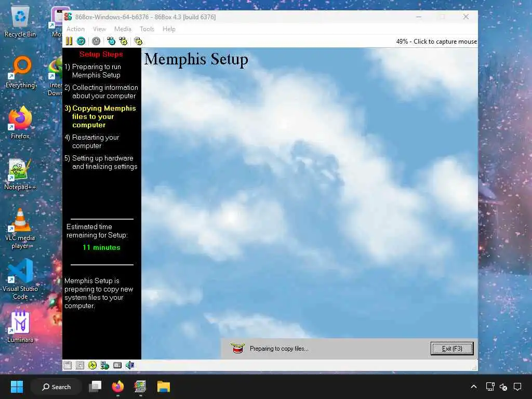Click step 1 'Preparing to run Memphis Setup'
Viewport: 532px width, 399px height.
pos(92,71)
